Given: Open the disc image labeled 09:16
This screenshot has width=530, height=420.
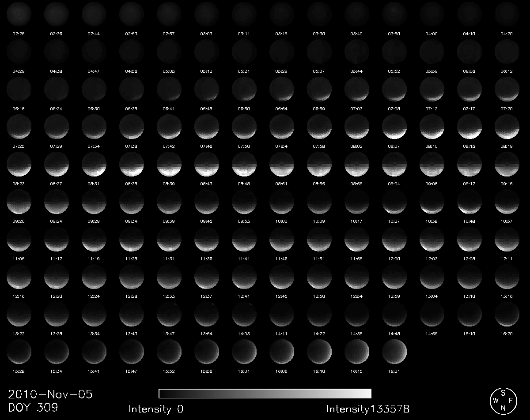Looking at the screenshot, I should [507, 163].
